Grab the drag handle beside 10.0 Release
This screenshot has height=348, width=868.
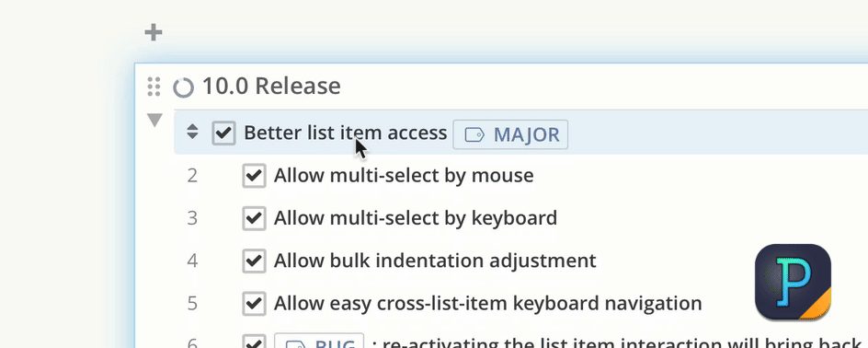click(x=154, y=87)
